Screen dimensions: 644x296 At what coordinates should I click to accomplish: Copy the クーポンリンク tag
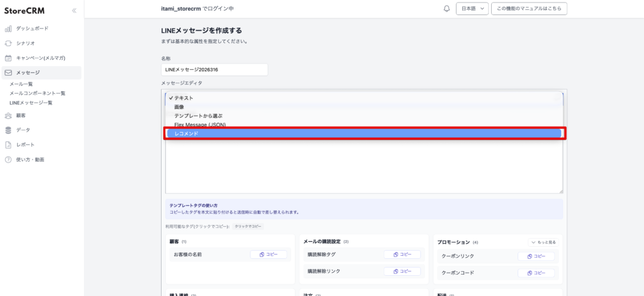[x=536, y=256]
